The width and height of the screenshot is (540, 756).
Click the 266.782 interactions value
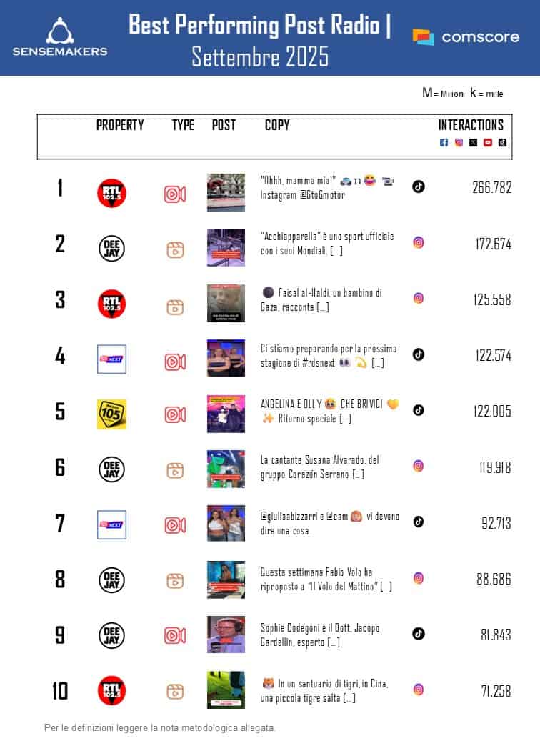point(491,188)
